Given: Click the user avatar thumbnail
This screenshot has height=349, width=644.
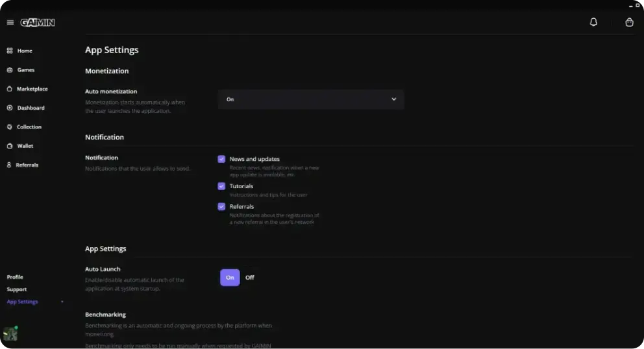Looking at the screenshot, I should coord(10,334).
